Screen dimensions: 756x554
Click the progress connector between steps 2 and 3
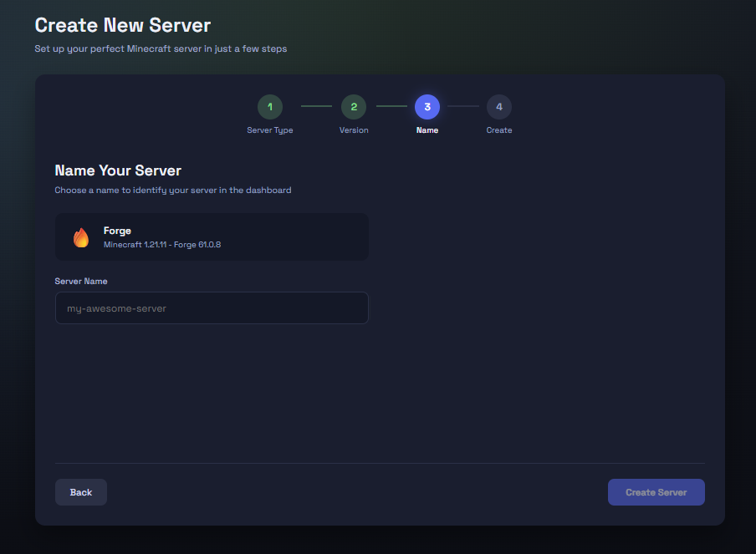tap(391, 107)
